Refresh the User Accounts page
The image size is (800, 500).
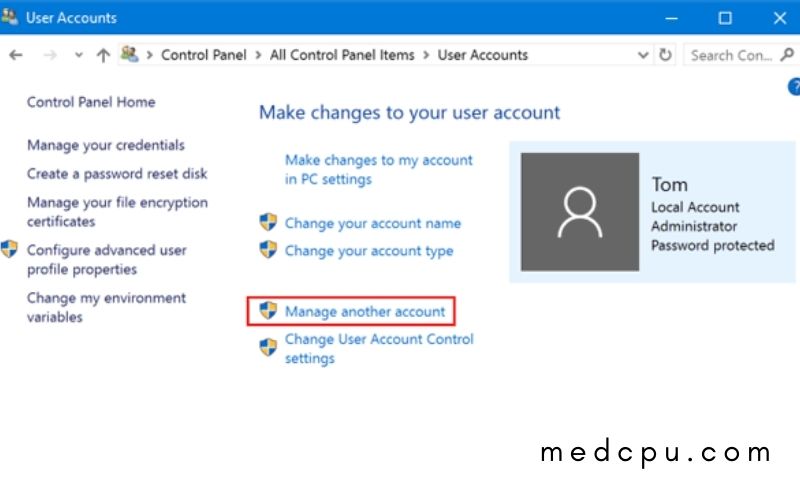[665, 54]
